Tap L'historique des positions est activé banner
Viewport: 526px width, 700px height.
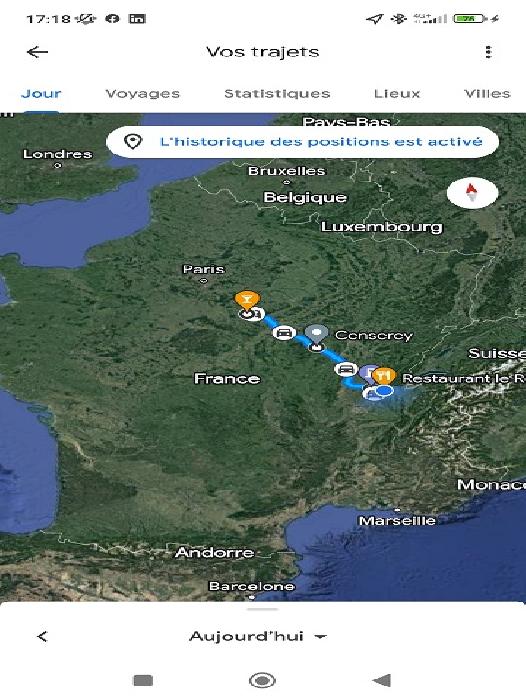point(302,142)
